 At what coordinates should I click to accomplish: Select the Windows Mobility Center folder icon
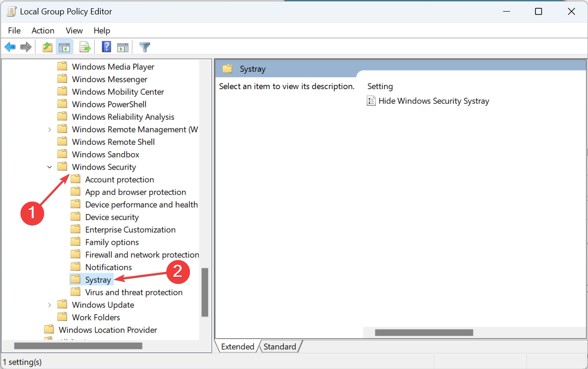[62, 91]
